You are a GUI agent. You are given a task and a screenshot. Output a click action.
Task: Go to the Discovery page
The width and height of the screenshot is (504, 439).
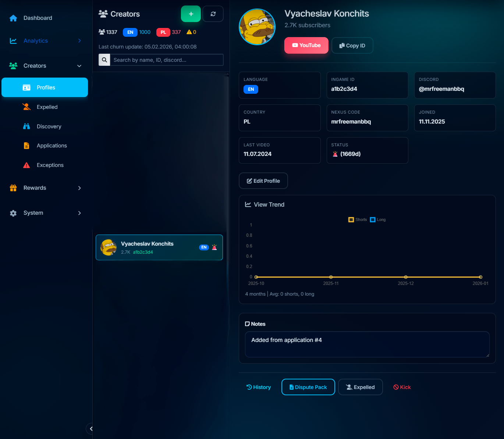[49, 126]
